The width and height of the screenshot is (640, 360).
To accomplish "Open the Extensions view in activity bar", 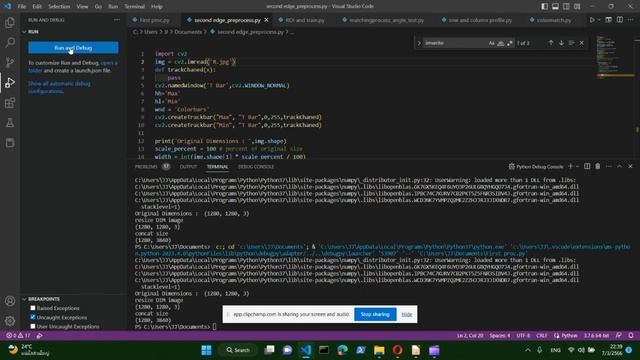I will point(10,102).
